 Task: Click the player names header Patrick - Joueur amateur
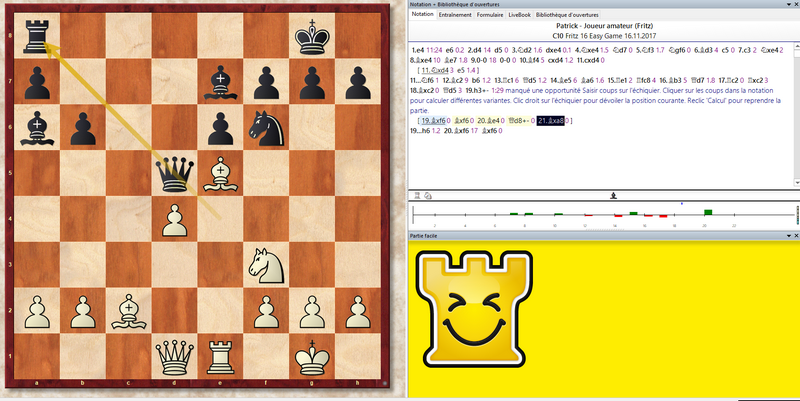604,26
